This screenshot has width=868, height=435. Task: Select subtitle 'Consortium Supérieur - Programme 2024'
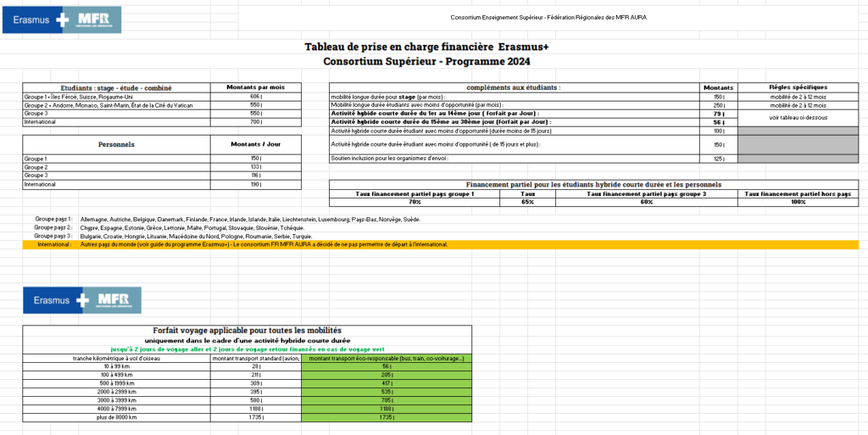[x=426, y=61]
